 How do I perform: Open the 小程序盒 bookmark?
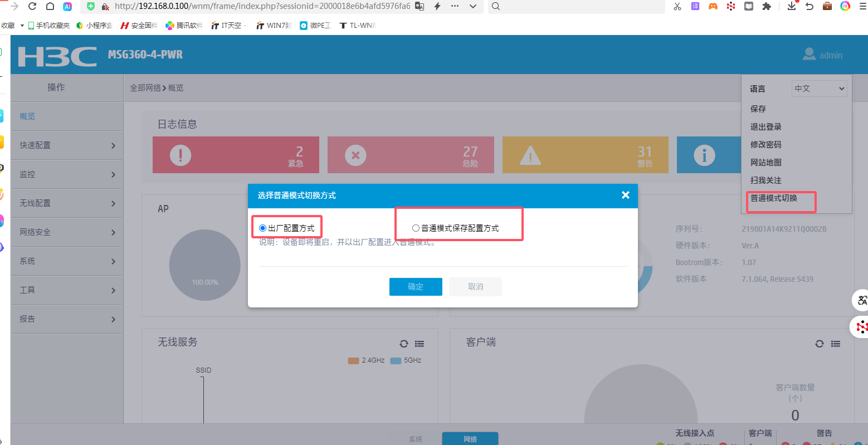(x=95, y=26)
